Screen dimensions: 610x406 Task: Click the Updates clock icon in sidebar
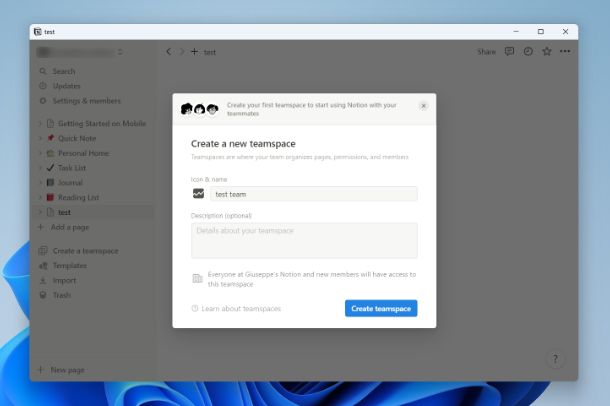click(x=43, y=86)
